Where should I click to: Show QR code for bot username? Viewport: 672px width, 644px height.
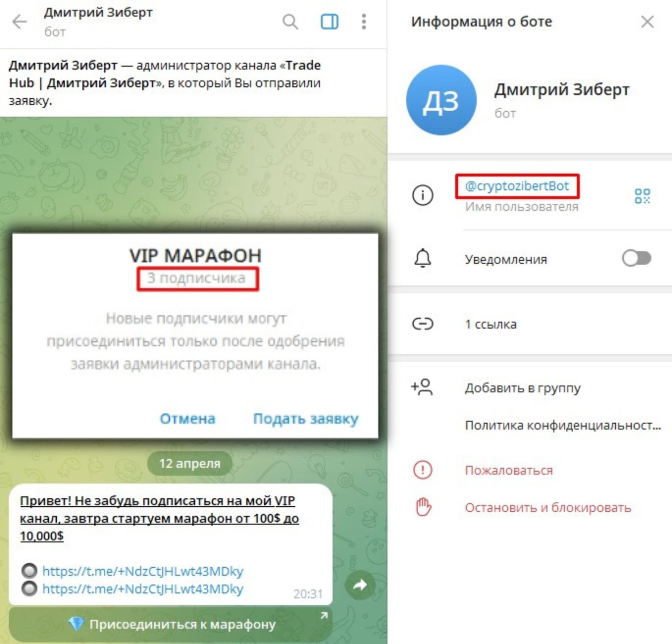pyautogui.click(x=642, y=196)
